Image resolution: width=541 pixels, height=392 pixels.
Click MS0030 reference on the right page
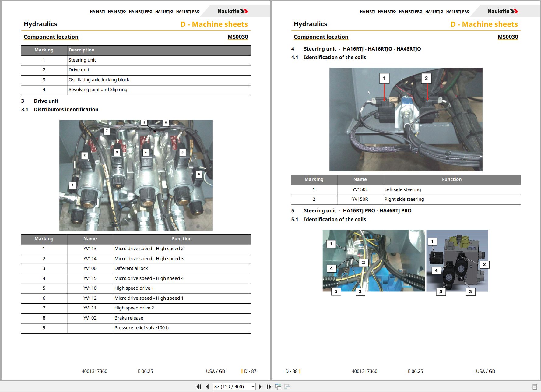508,37
